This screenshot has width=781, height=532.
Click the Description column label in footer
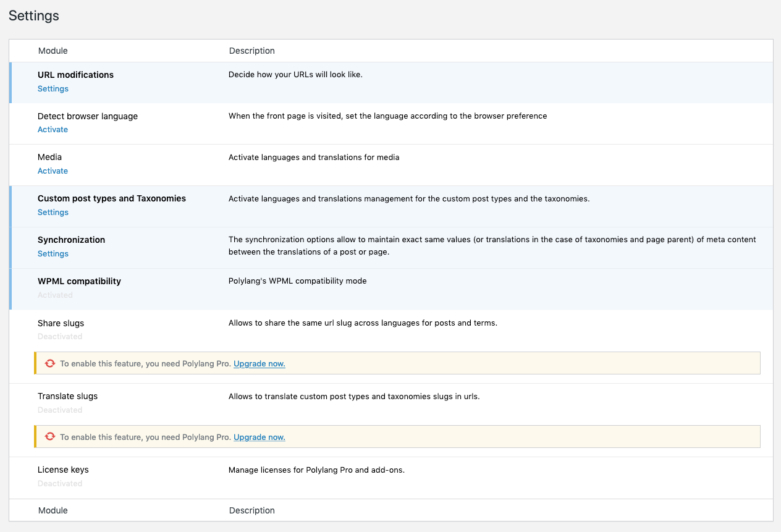click(251, 510)
